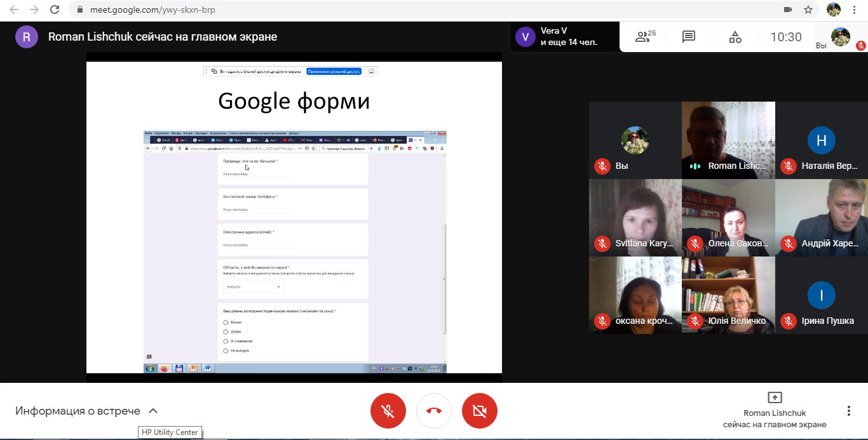Select the Зі словником radio option
The height and width of the screenshot is (440, 868).
tap(226, 341)
